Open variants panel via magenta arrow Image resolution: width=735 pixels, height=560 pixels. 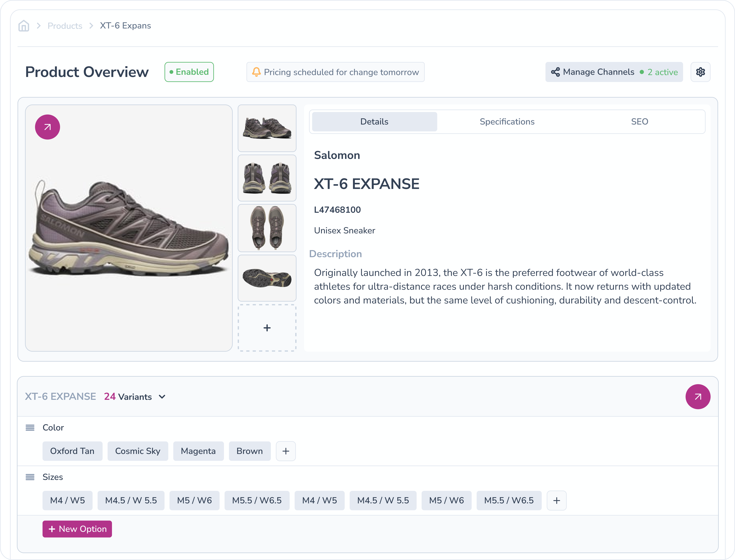[698, 397]
